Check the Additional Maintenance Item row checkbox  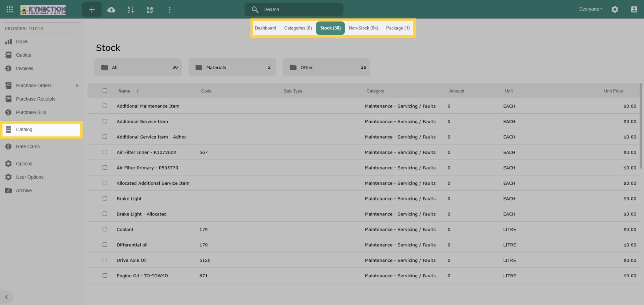(x=105, y=106)
